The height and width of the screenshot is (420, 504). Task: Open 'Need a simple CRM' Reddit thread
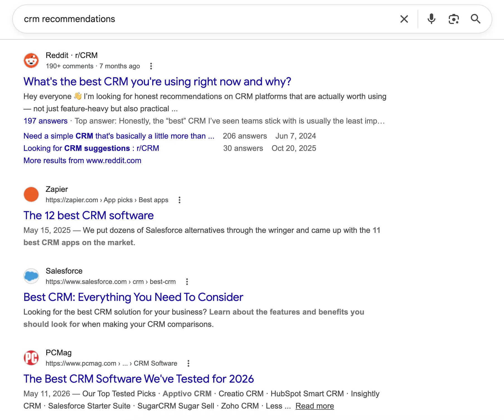(119, 136)
